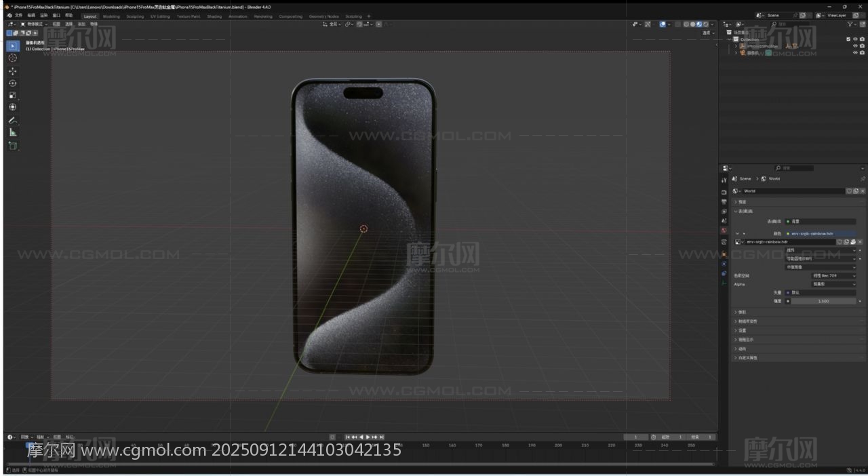Expand iPhone15ProMax in outliner
This screenshot has width=868, height=476.
pyautogui.click(x=736, y=46)
